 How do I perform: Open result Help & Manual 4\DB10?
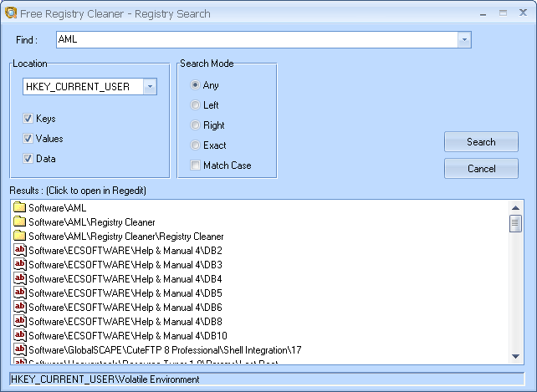128,336
